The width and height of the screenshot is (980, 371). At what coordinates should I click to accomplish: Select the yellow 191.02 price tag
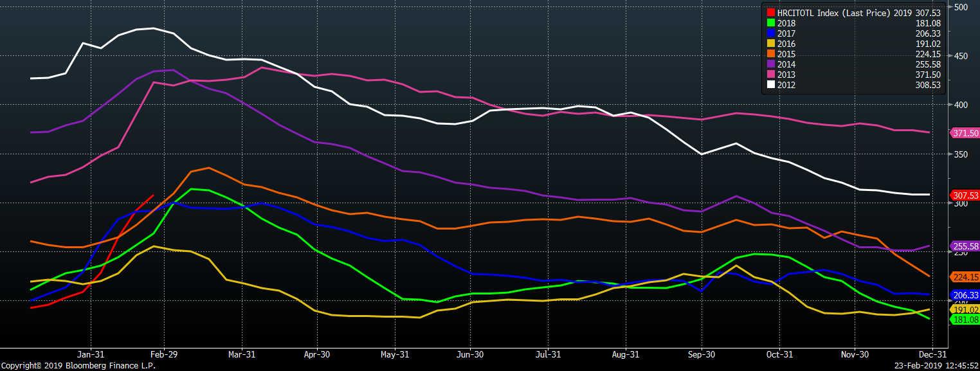click(965, 309)
